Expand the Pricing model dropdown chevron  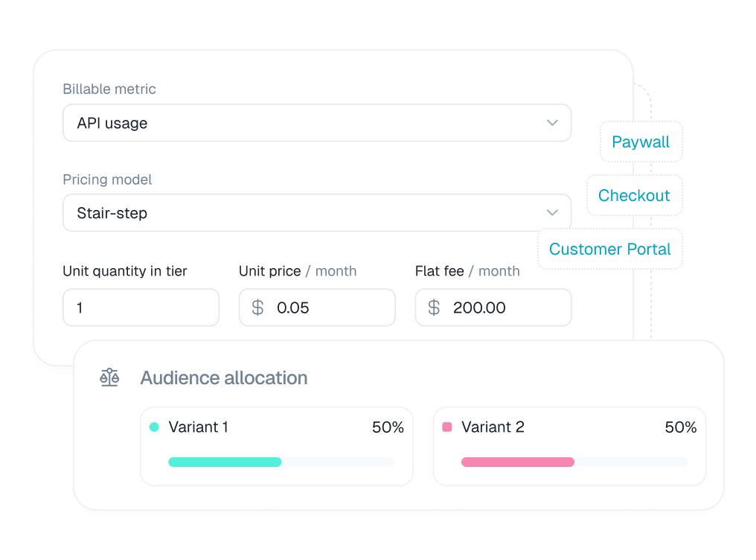click(552, 213)
